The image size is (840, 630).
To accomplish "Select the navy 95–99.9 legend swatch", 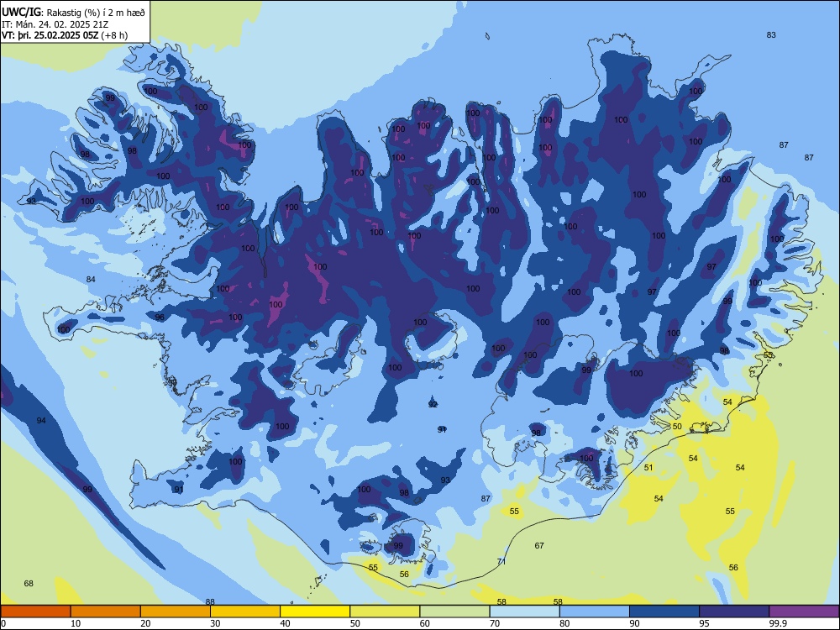I will tap(734, 612).
